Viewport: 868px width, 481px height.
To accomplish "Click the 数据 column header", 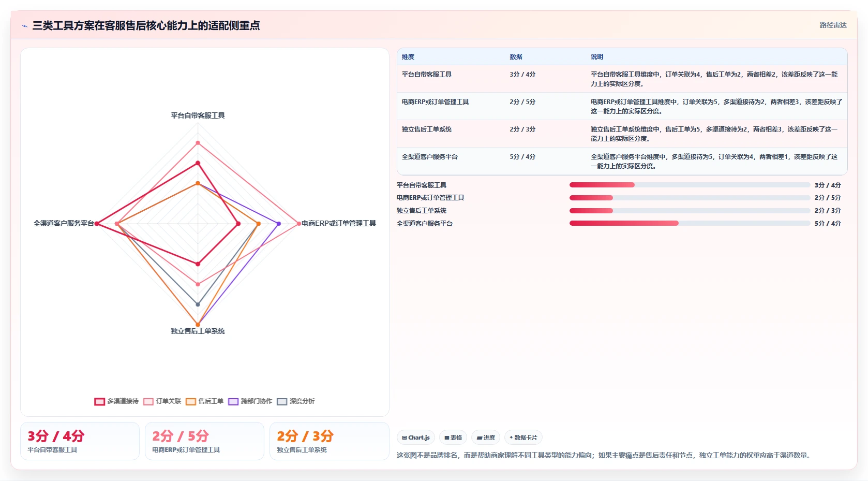I will coord(516,57).
